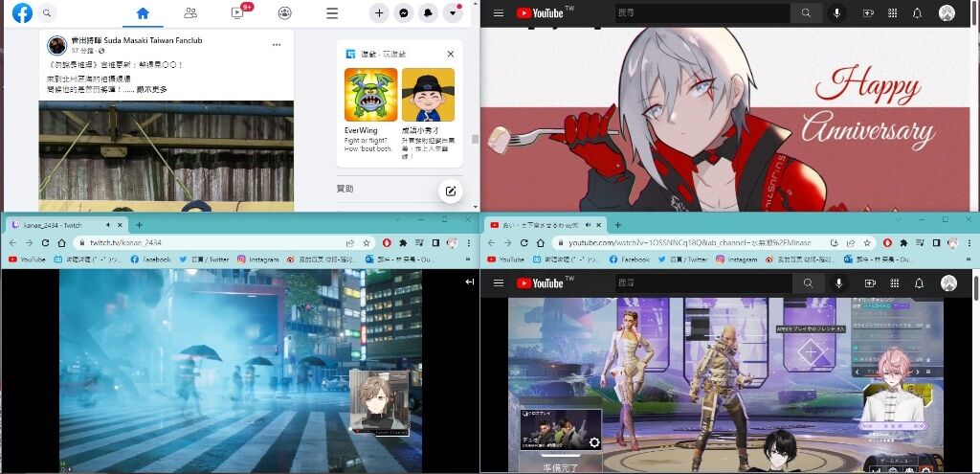Open Facebook Messenger icon
Viewport: 980px width, 474px height.
(404, 12)
